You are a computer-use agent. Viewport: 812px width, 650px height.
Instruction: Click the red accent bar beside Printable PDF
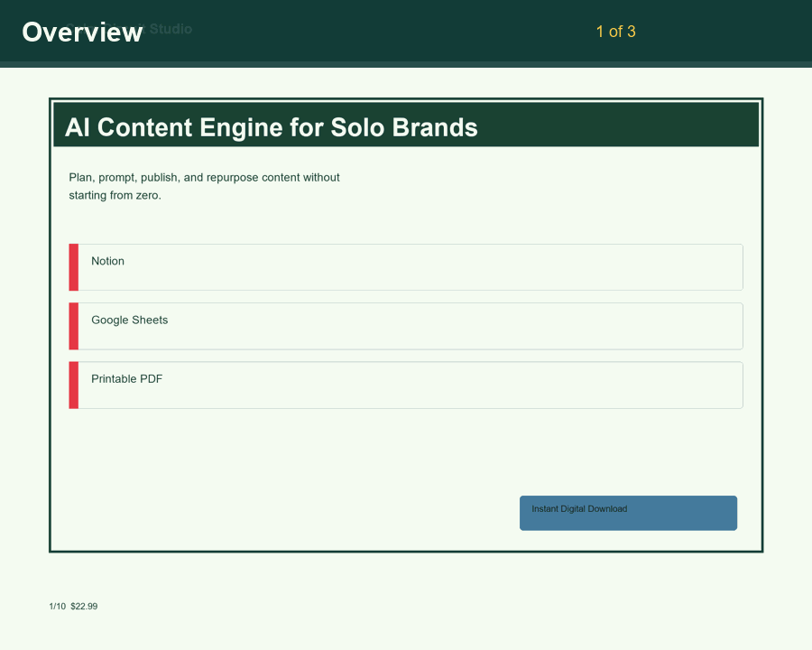pos(72,385)
